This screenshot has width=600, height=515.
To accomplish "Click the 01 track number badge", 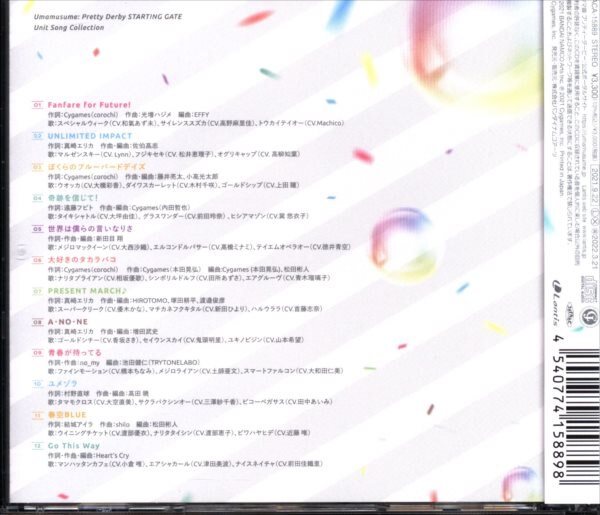I will pyautogui.click(x=37, y=104).
